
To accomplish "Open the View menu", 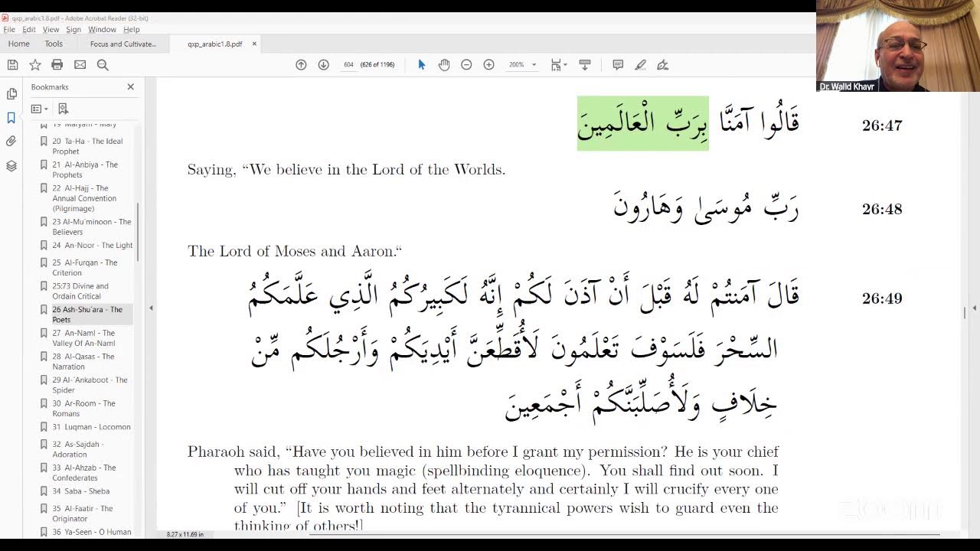I will (x=51, y=30).
